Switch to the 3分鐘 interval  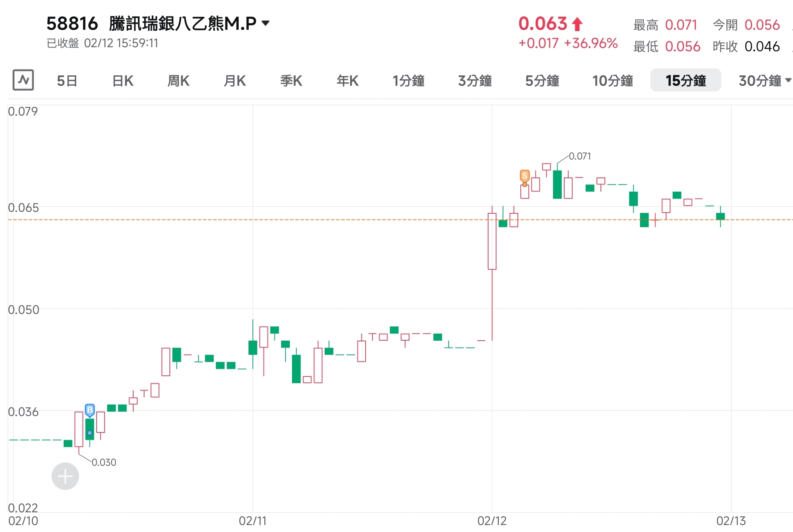[x=475, y=80]
